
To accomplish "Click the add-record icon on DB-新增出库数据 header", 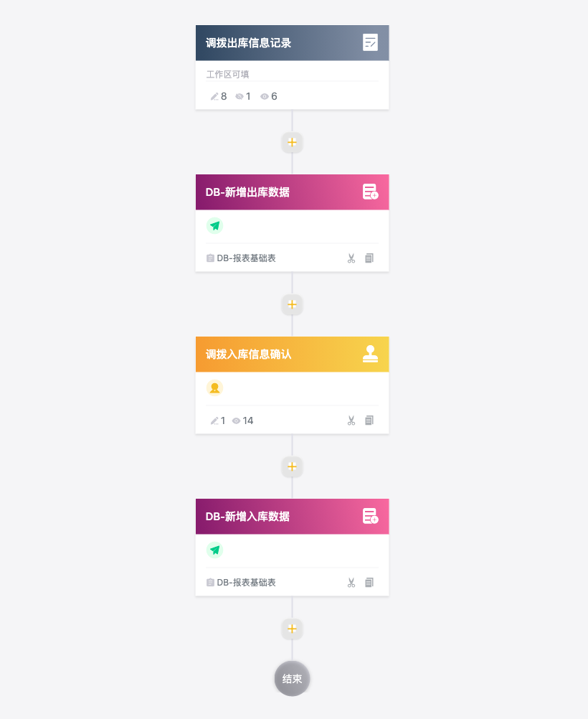I will (x=370, y=192).
